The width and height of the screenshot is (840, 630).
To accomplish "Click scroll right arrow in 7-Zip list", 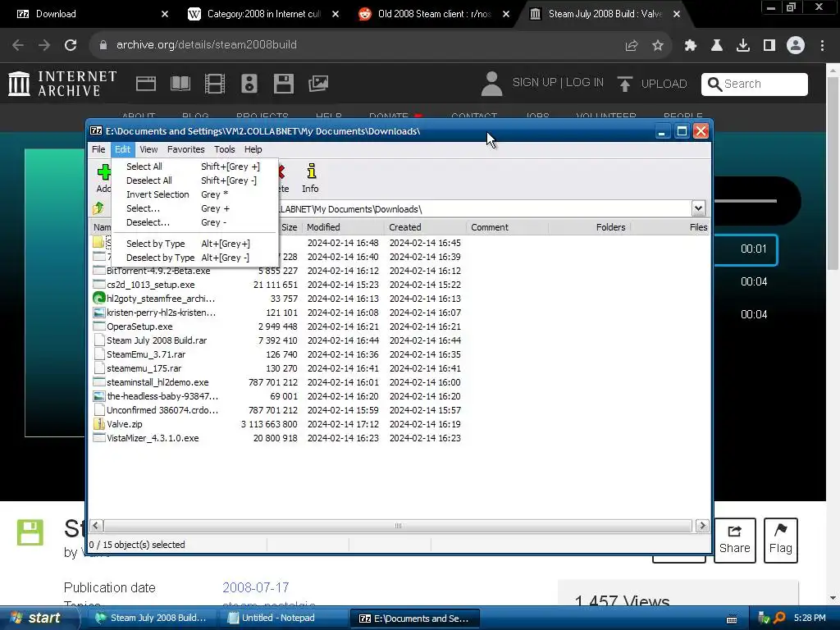I will 702,526.
